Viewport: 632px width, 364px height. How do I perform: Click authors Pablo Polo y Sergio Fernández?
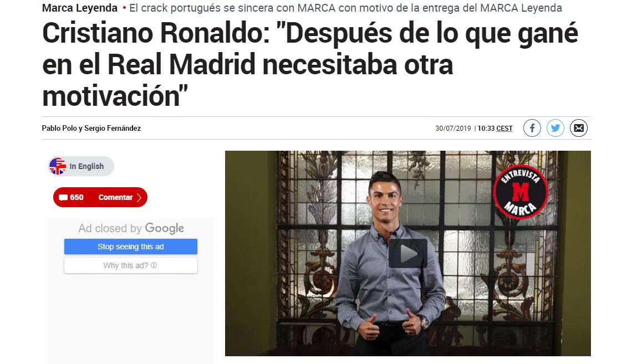[91, 128]
